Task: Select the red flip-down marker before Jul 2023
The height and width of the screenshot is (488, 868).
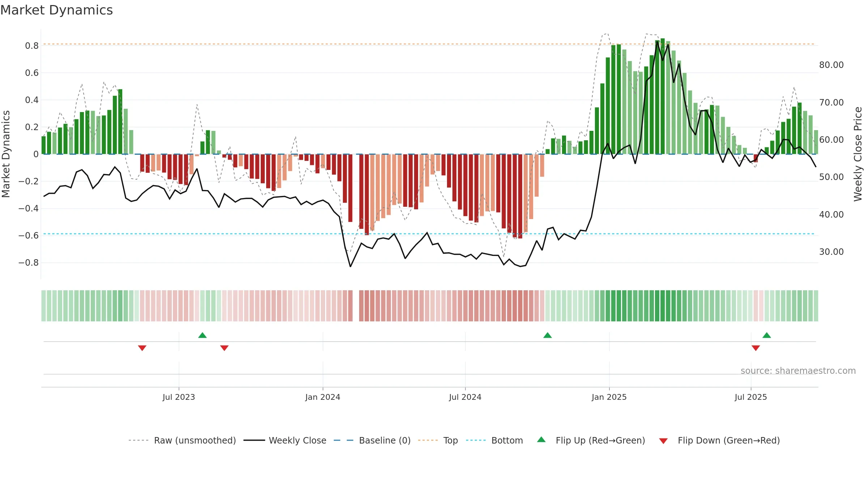Action: tap(142, 348)
